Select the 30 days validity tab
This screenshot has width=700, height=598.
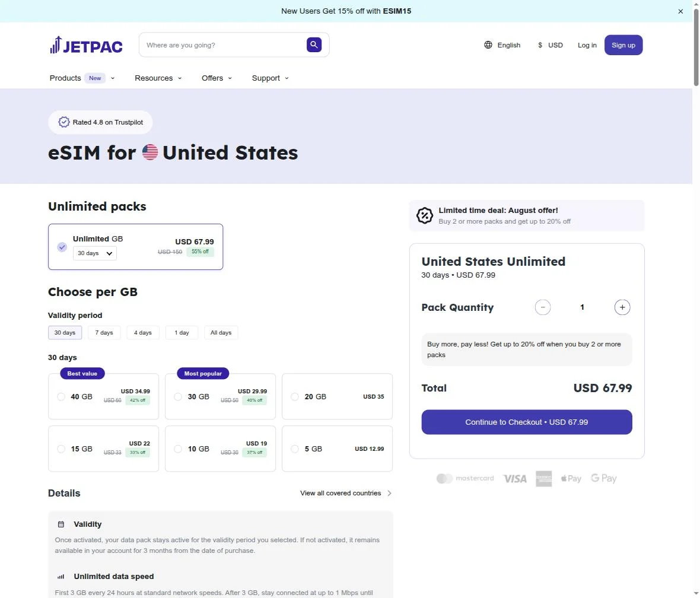click(65, 333)
